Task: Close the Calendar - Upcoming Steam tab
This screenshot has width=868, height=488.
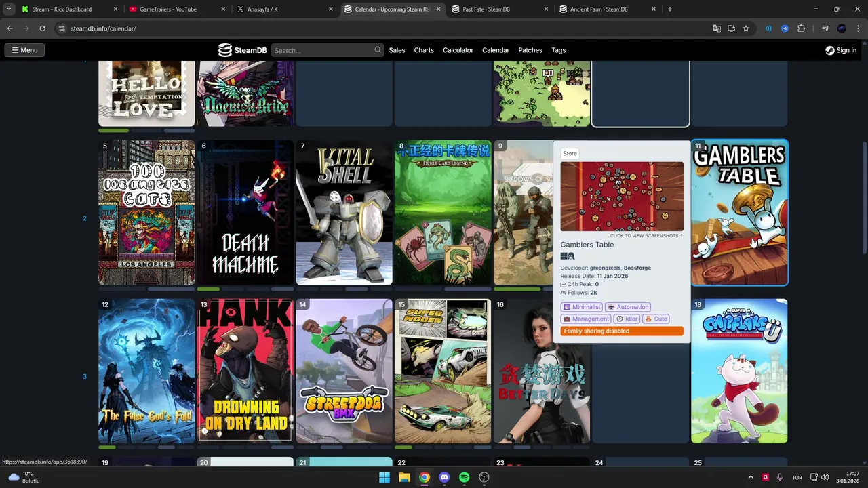Action: point(438,9)
